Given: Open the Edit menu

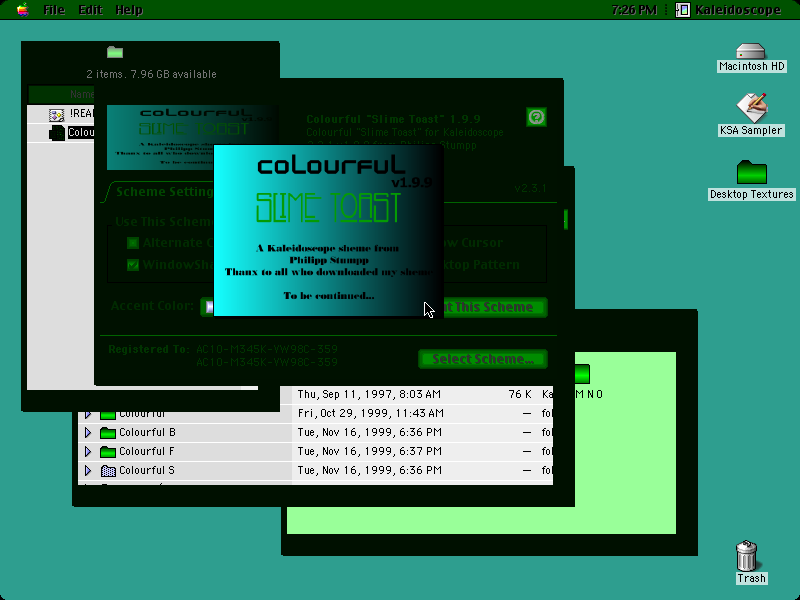Looking at the screenshot, I should 90,10.
